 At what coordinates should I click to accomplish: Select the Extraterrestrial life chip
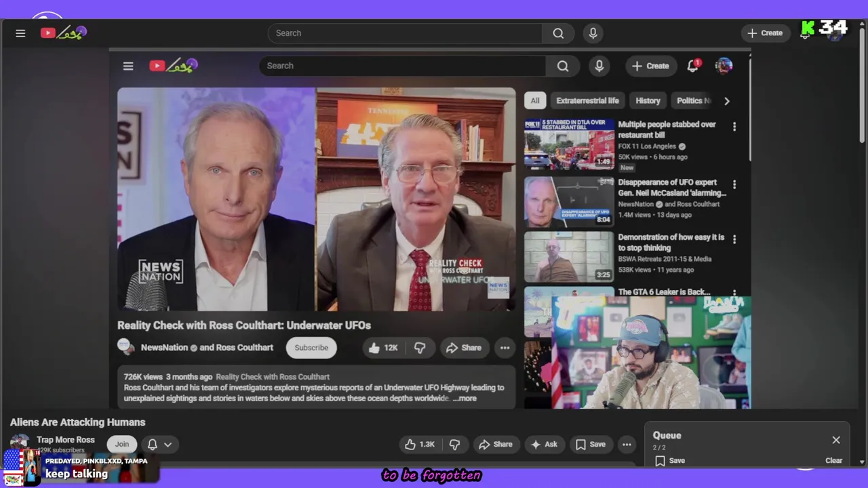(x=587, y=100)
